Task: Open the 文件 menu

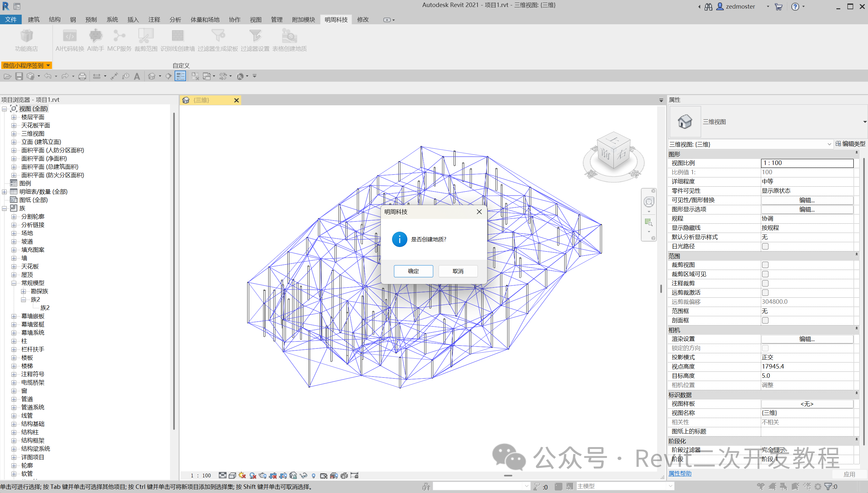Action: [x=11, y=20]
